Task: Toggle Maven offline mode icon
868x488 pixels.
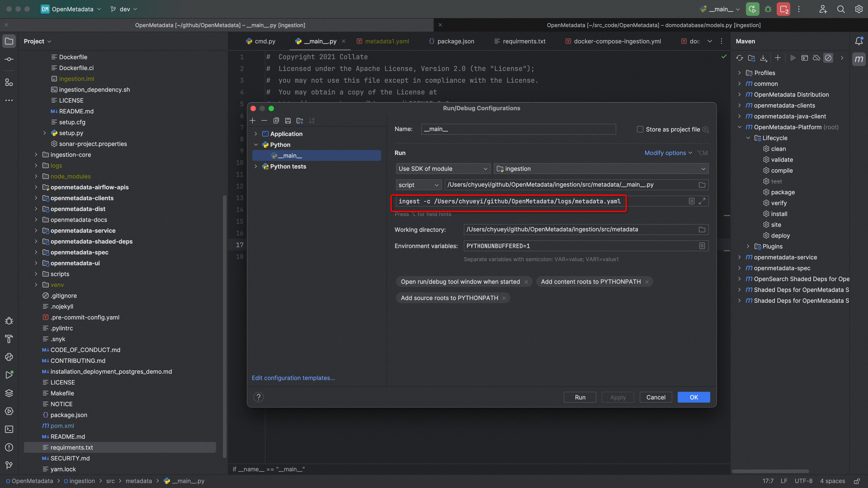Action: pyautogui.click(x=816, y=58)
